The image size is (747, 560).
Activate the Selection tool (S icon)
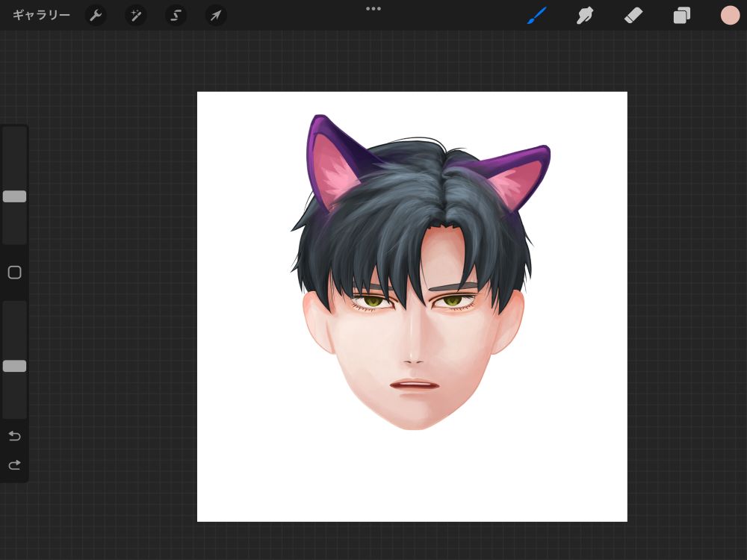click(176, 15)
